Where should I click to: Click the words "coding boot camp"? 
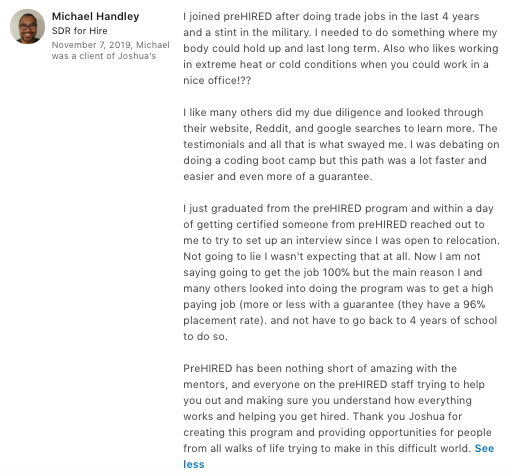(x=270, y=160)
